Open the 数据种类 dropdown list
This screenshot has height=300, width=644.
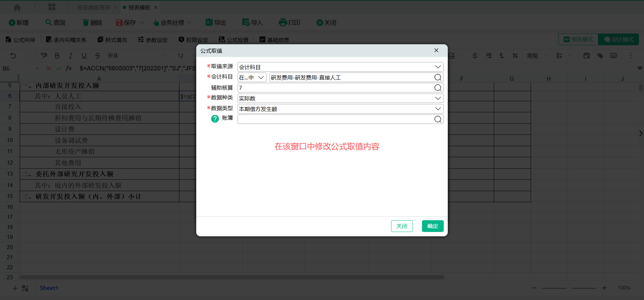[x=438, y=98]
